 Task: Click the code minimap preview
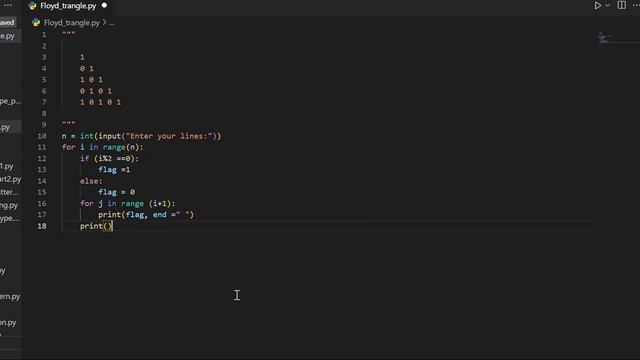coord(605,38)
